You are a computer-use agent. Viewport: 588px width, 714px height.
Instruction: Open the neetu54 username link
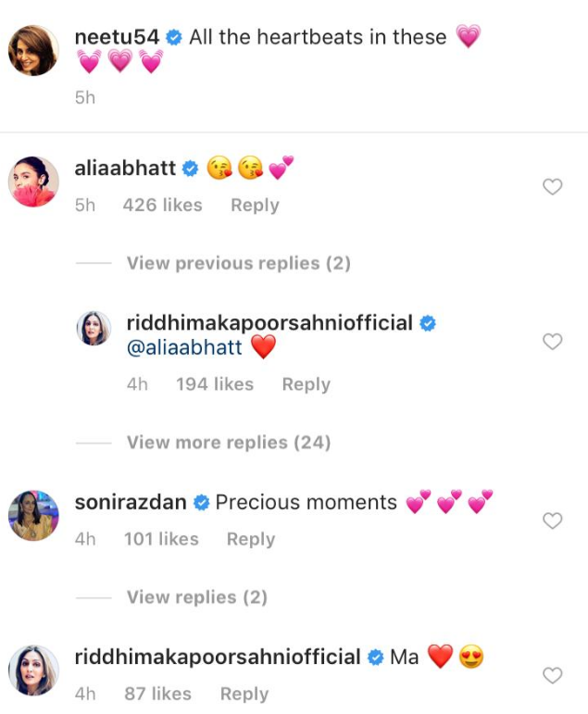[117, 38]
